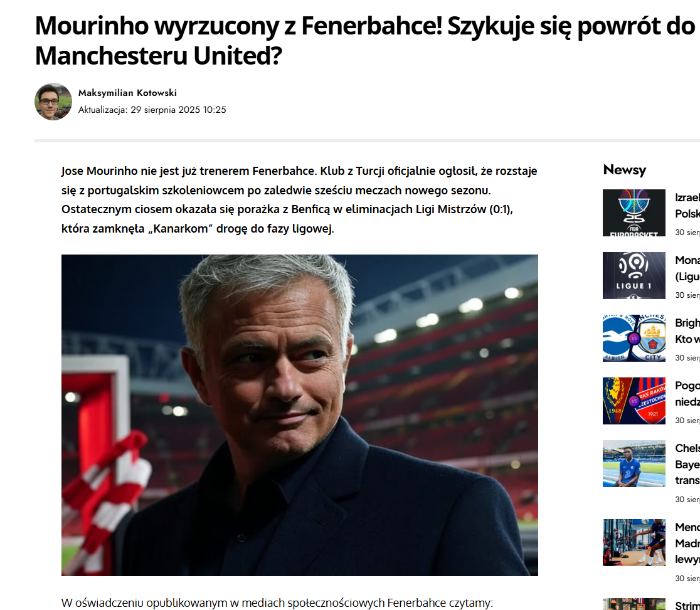
Task: Open the Izrael news headline link
Action: [x=687, y=205]
